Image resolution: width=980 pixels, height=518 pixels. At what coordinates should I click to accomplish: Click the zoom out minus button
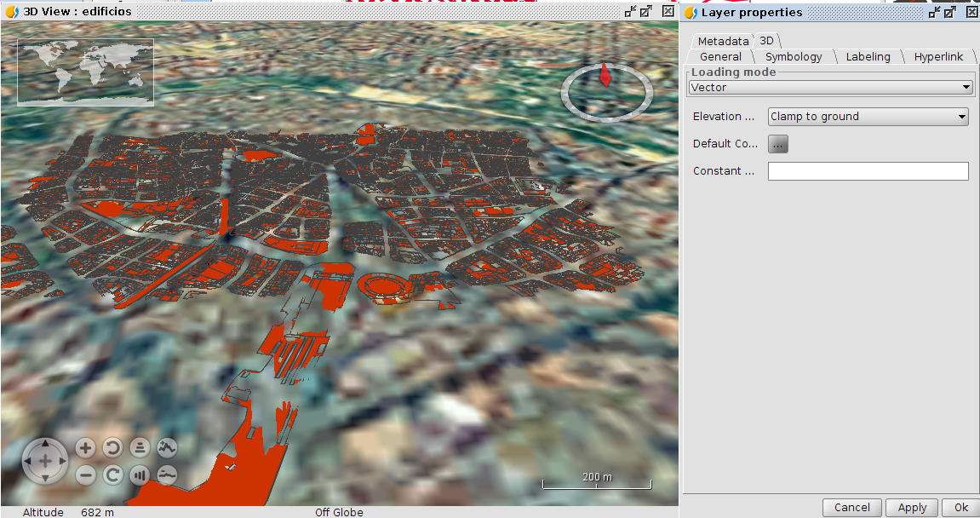click(85, 475)
